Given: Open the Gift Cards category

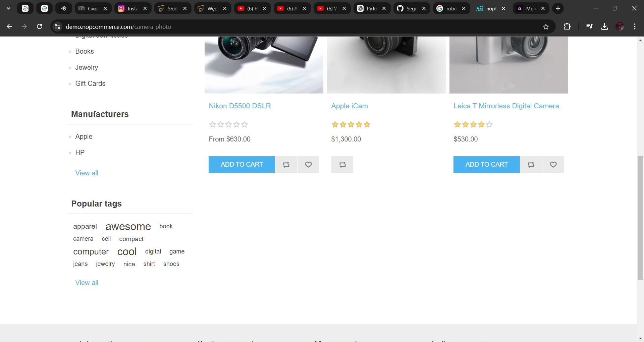Looking at the screenshot, I should 90,83.
